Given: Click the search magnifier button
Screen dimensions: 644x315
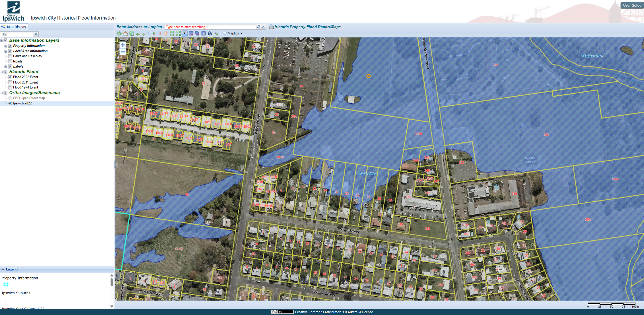Looking at the screenshot, I should click(x=258, y=27).
